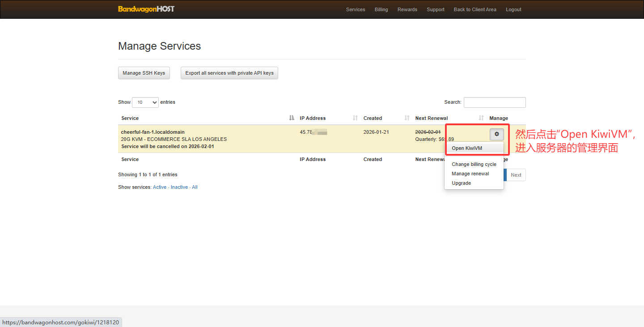Click sort arrows icon beside Created header
The image size is (644, 327).
point(407,118)
